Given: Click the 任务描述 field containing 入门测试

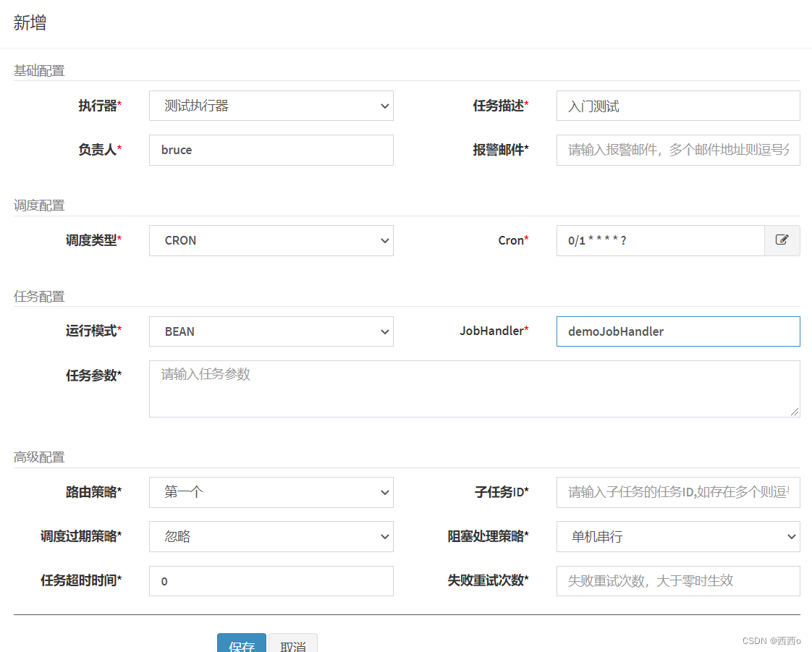Looking at the screenshot, I should 678,106.
